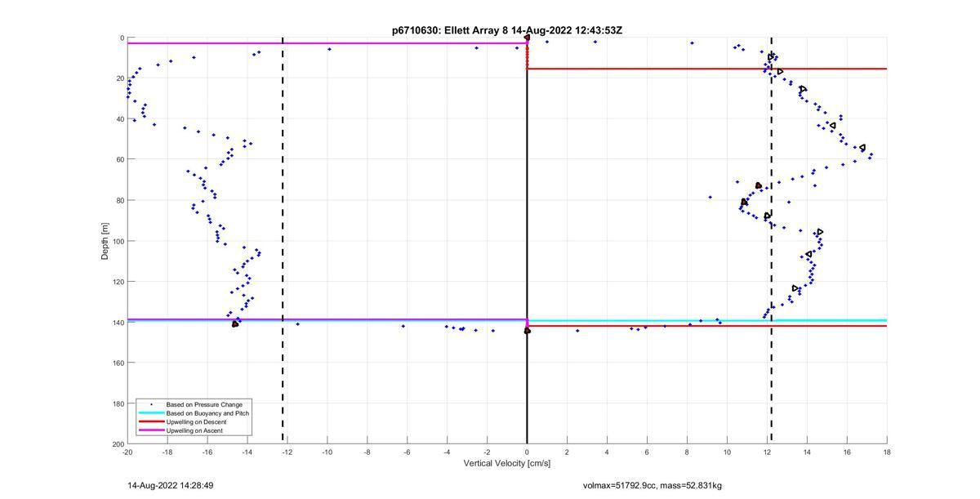Click legend entry 'Upwelling on Descent'
The image size is (980, 499).
click(x=196, y=421)
